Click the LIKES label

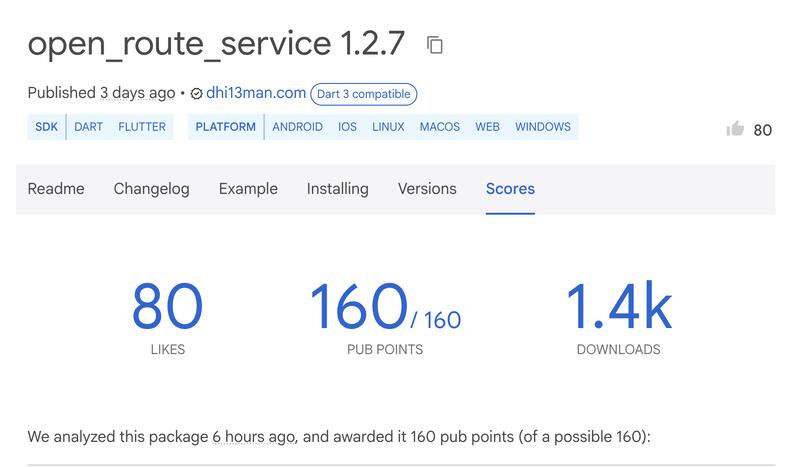click(x=168, y=350)
